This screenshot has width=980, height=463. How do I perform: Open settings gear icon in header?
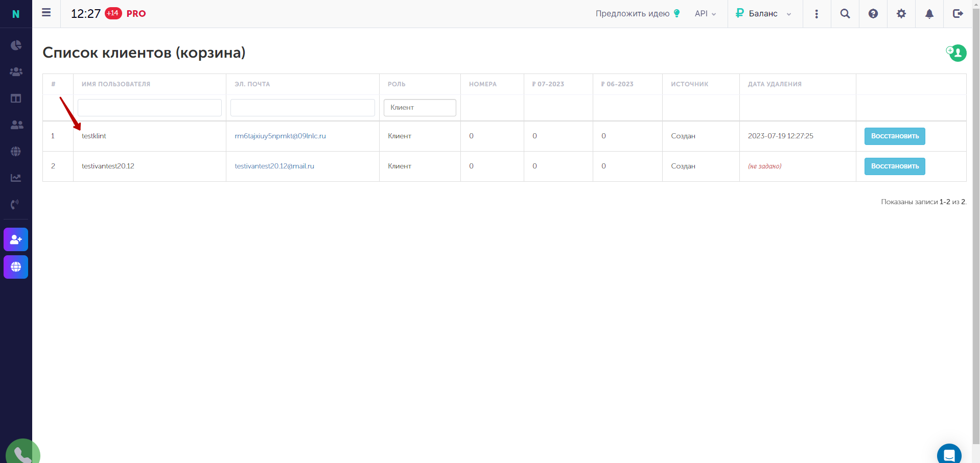click(x=901, y=14)
